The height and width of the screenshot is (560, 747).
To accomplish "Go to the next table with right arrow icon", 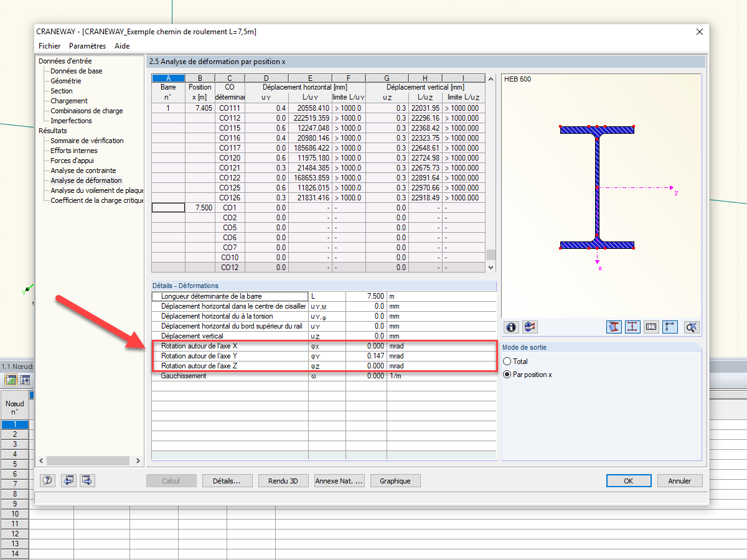I will [x=88, y=480].
